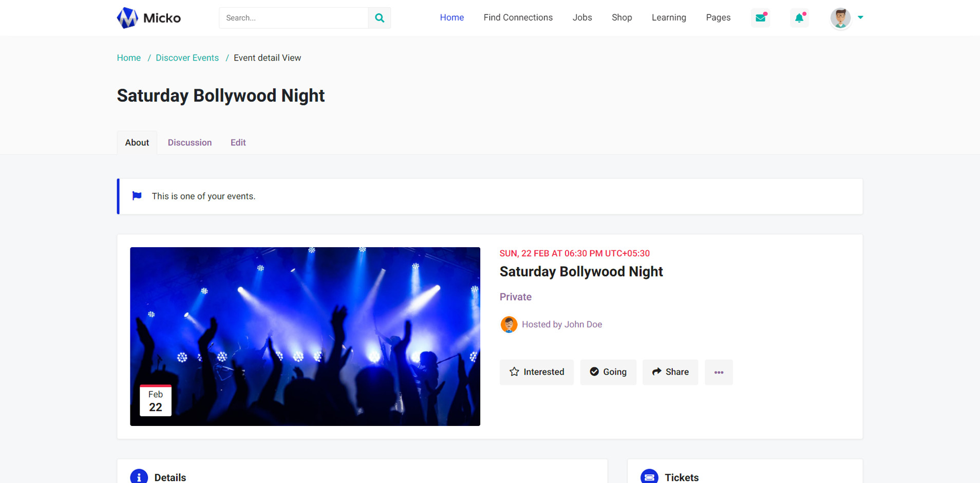Click the Micko logo icon
980x483 pixels.
click(x=127, y=18)
